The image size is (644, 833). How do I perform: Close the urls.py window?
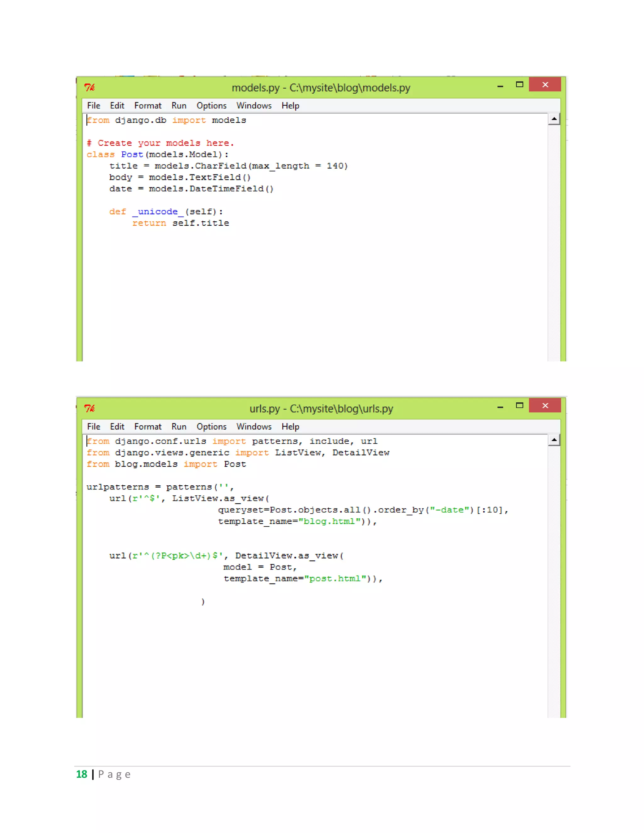tap(545, 405)
